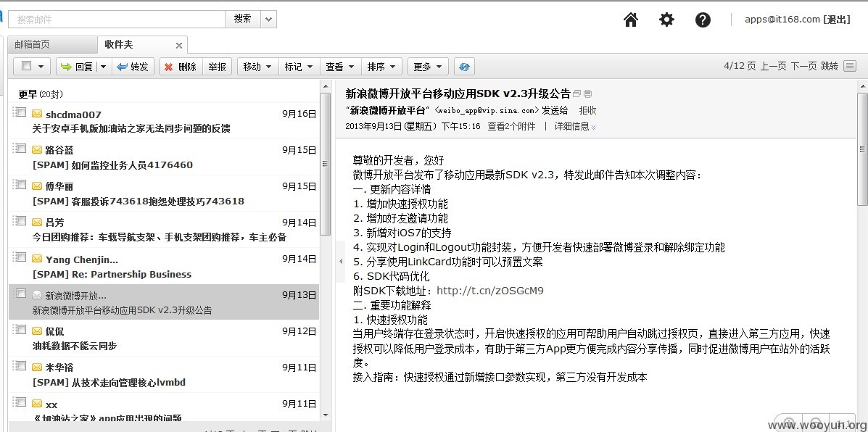
Task: Click 跳转 jump link
Action: coord(830,67)
